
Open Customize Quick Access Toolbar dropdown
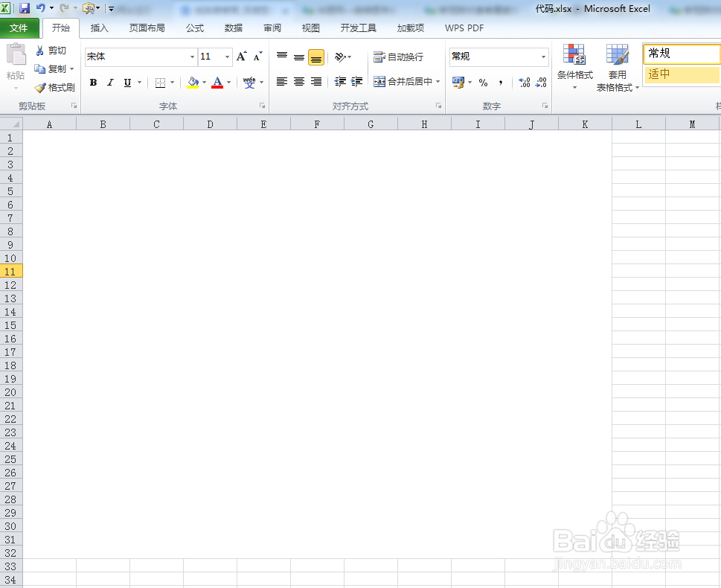coord(111,8)
